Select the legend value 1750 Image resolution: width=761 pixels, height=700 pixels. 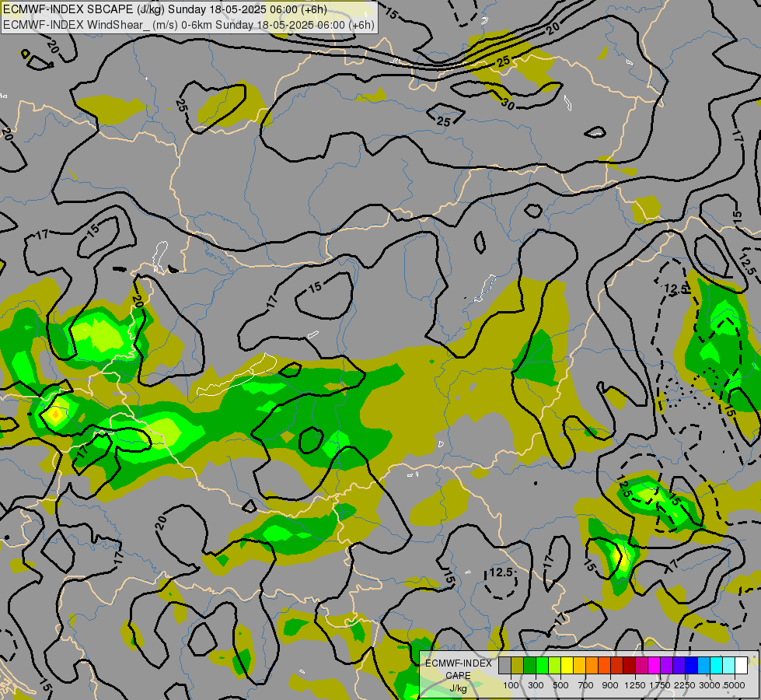[x=660, y=685]
